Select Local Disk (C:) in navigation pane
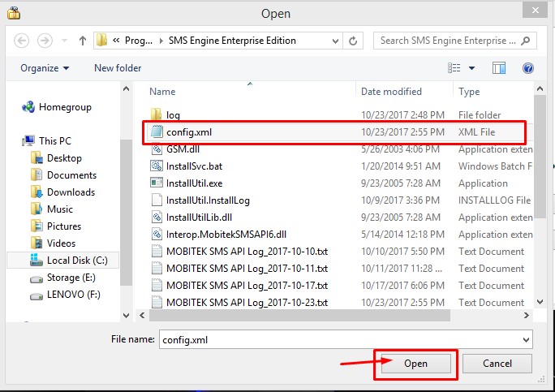 tap(82, 261)
